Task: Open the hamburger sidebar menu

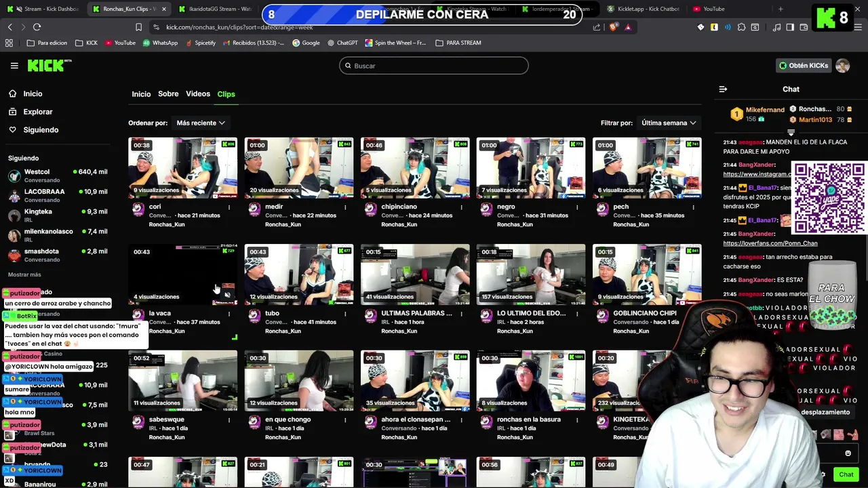Action: (x=14, y=66)
